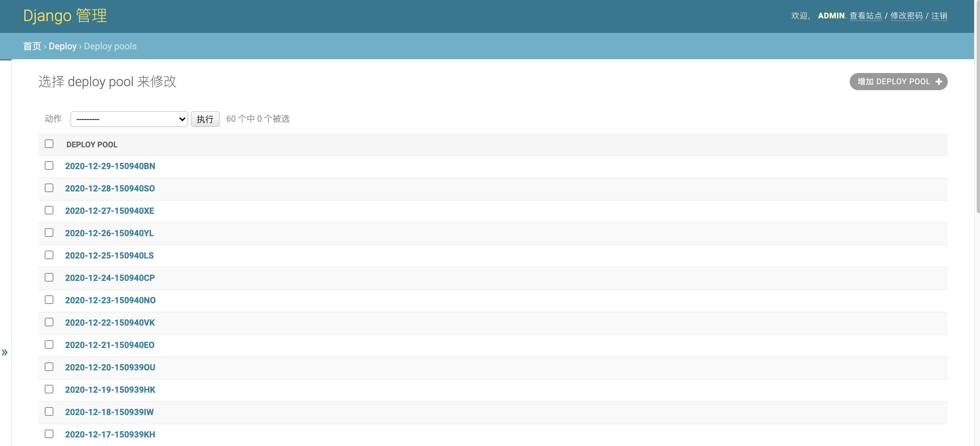Check the box for 2020-12-21-150940EO
The image size is (980, 446).
(49, 344)
